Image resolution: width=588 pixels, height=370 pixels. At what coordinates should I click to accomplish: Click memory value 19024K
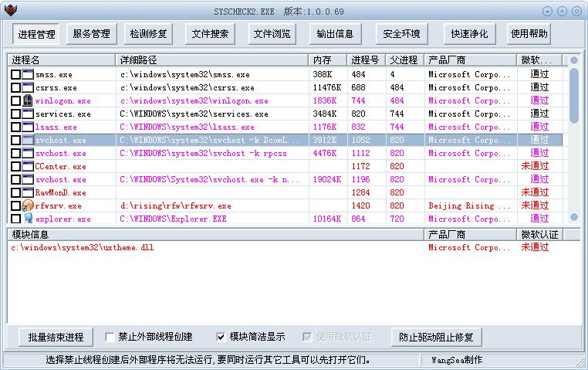point(327,179)
